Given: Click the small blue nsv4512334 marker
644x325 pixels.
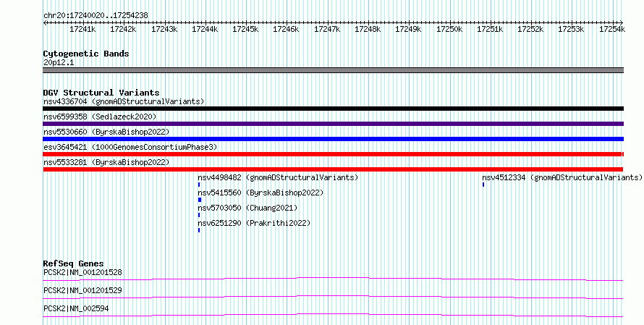Looking at the screenshot, I should (x=483, y=185).
